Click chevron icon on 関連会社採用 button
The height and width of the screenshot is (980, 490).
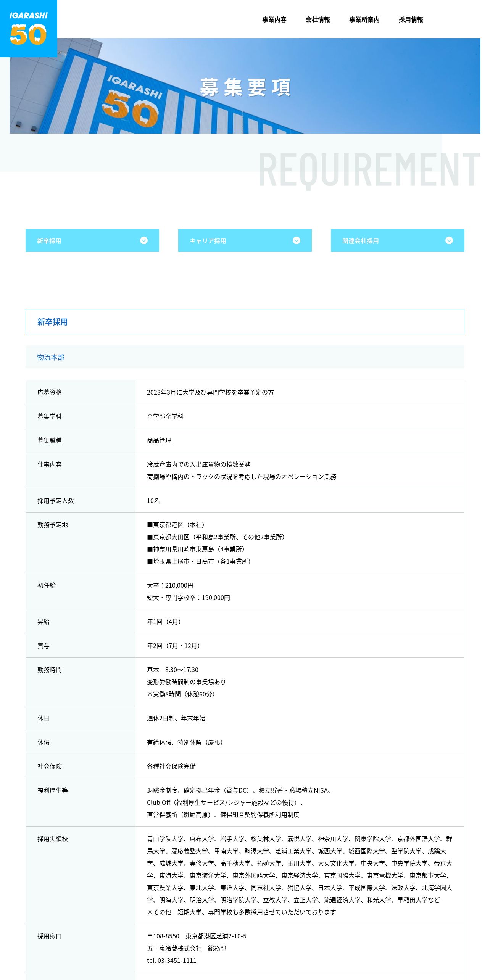coord(449,240)
